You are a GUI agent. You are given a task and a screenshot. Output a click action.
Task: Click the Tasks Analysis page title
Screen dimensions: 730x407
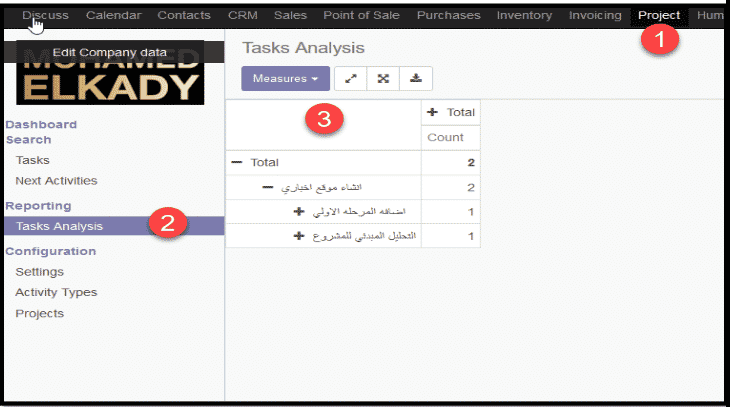tap(304, 48)
